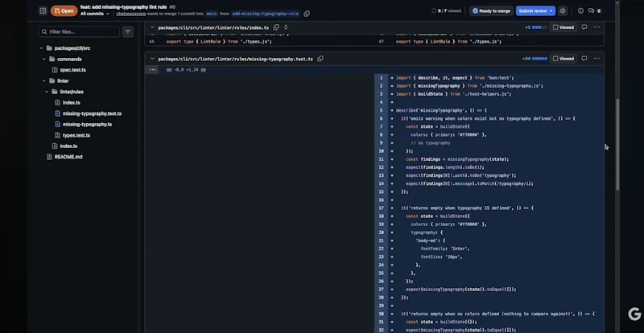Copy the missing-typography.test.ts file path

coord(320,59)
